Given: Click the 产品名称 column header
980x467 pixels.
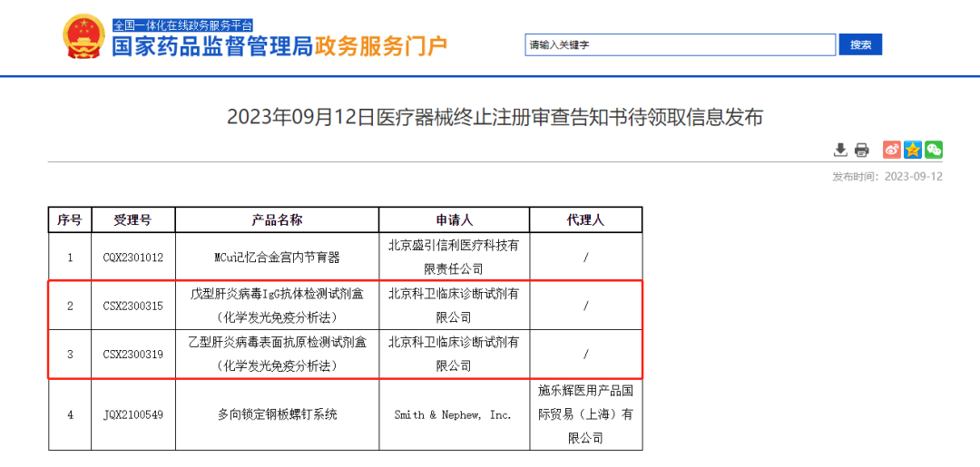Looking at the screenshot, I should pyautogui.click(x=277, y=219).
